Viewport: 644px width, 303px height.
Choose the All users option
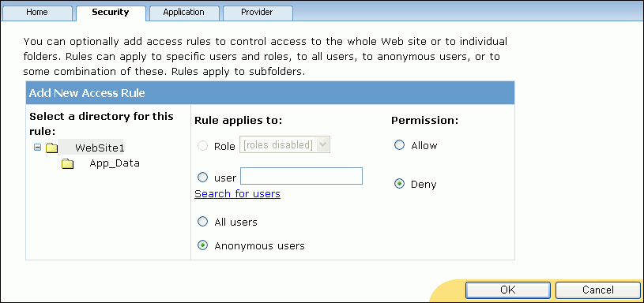pos(202,222)
